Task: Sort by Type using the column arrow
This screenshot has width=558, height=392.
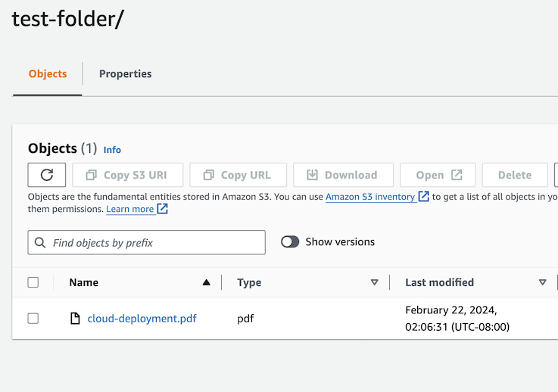Action: (x=374, y=282)
